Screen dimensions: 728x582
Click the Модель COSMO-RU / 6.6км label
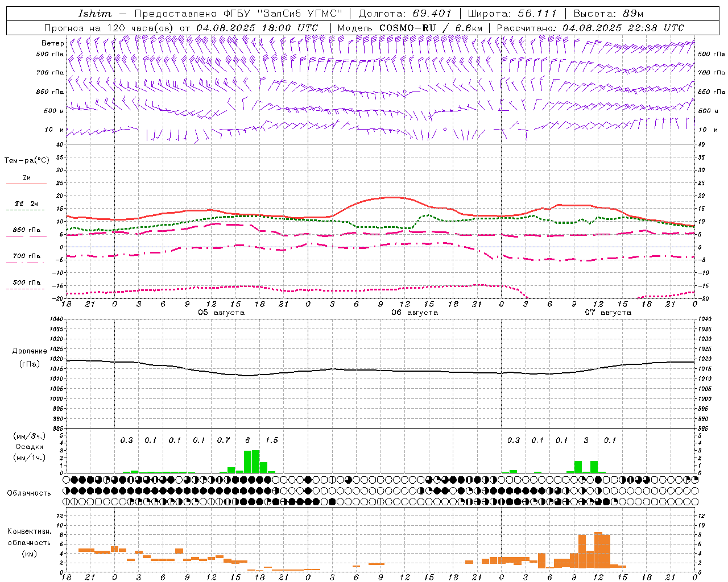point(410,28)
